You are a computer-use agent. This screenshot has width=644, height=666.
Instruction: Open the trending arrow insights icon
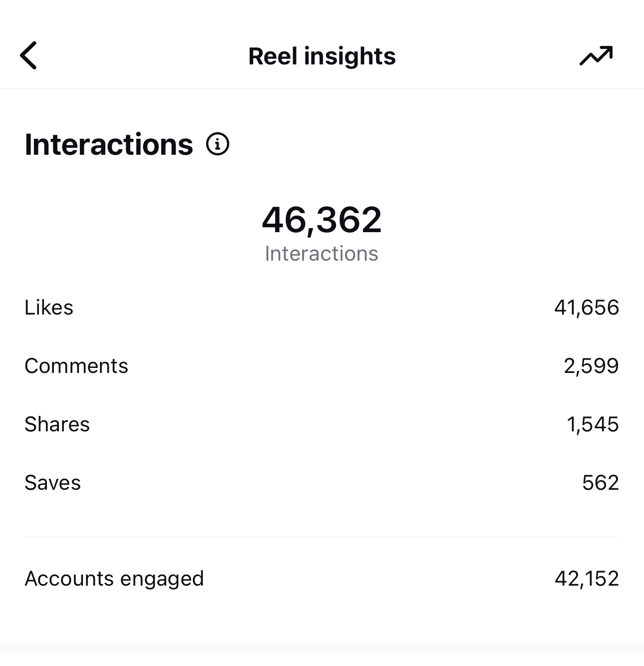click(596, 55)
